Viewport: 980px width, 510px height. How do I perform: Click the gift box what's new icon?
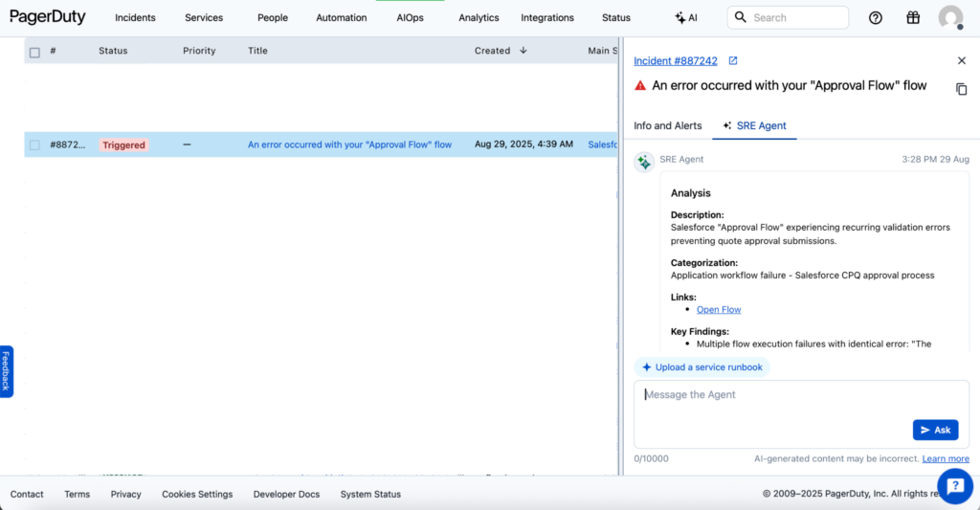coord(913,17)
